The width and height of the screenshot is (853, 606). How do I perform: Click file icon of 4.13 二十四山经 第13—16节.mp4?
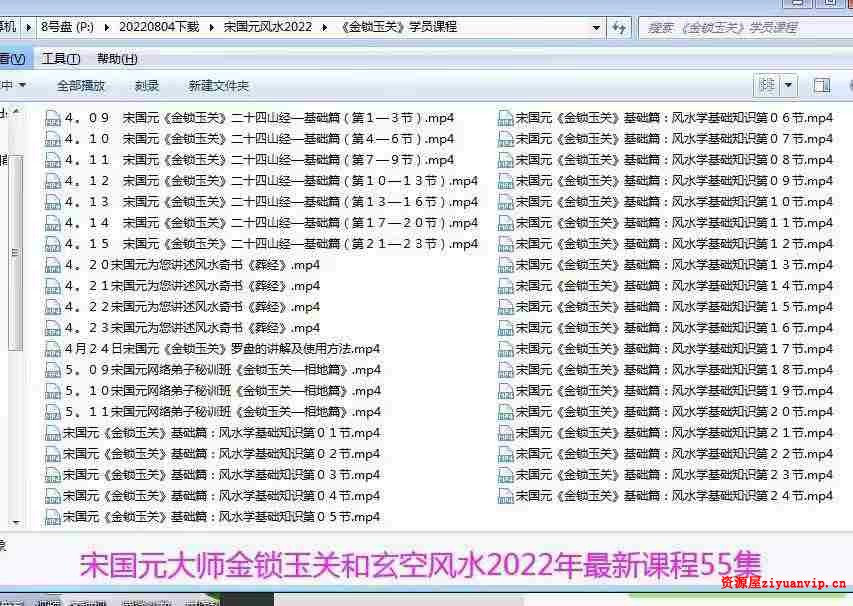pyautogui.click(x=53, y=202)
